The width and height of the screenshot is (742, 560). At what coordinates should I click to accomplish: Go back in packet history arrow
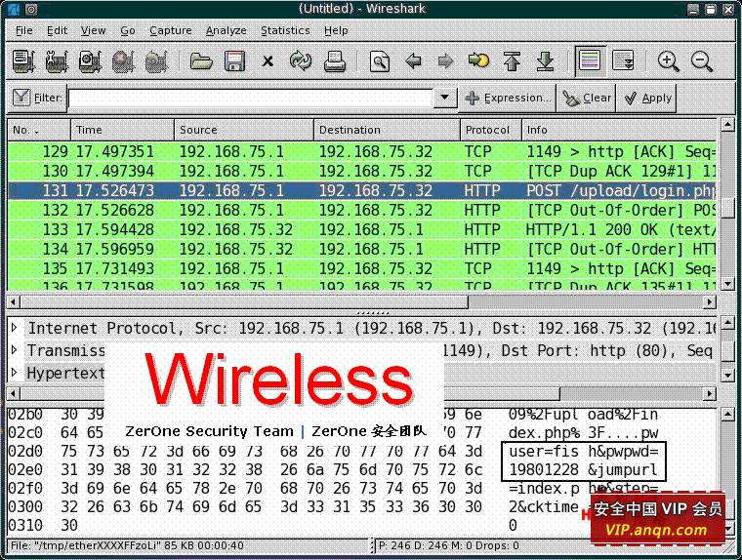pos(413,61)
